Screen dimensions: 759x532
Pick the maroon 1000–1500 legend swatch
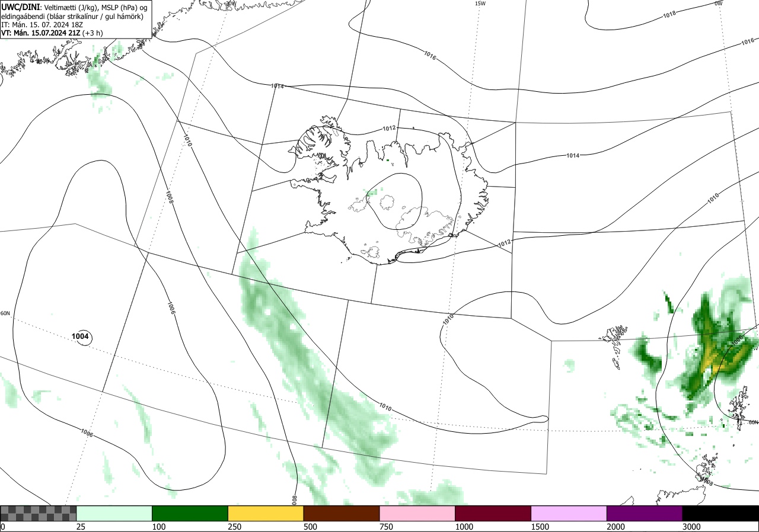tap(493, 513)
